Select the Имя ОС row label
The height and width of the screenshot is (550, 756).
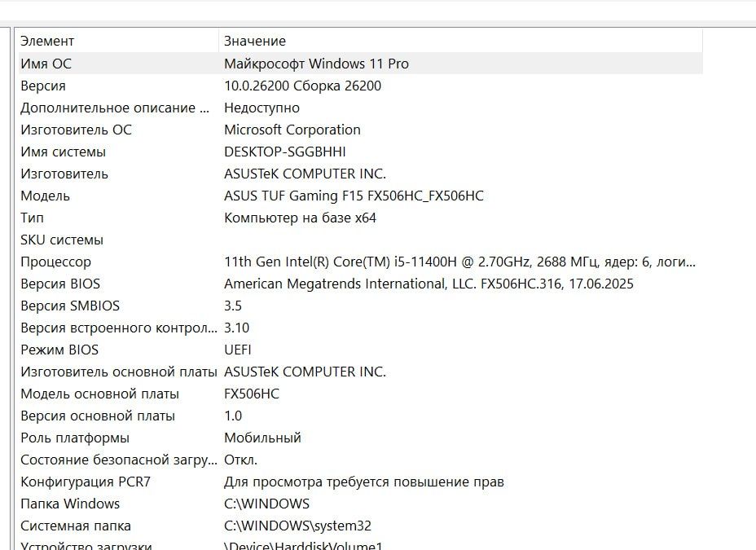[x=46, y=64]
